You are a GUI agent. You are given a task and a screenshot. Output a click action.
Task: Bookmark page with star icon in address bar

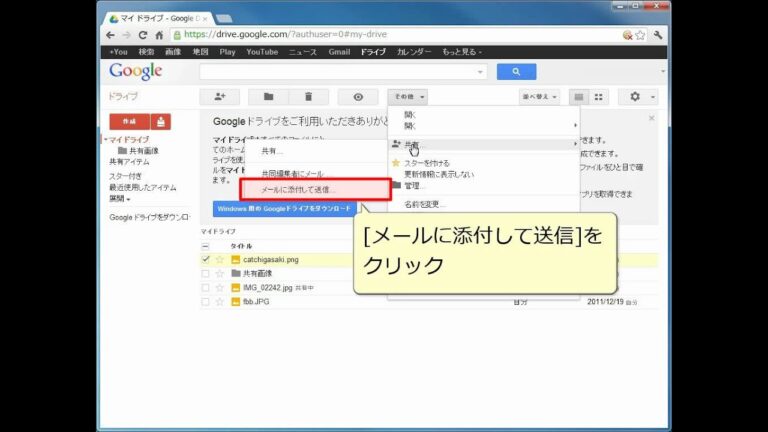640,35
